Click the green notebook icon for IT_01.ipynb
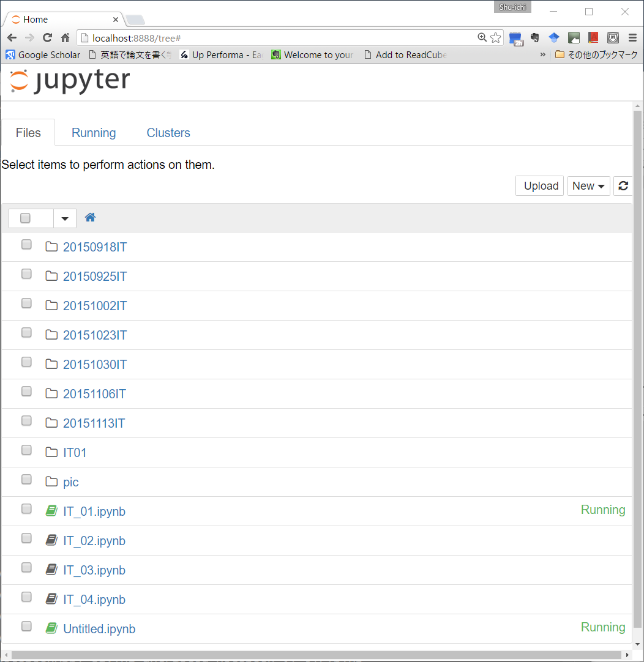644x662 pixels. click(51, 511)
